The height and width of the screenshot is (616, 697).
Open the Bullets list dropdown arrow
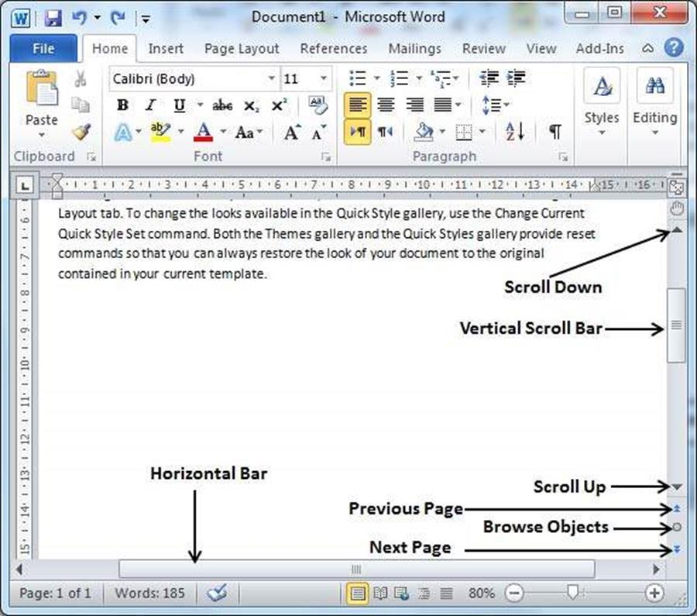pyautogui.click(x=377, y=79)
